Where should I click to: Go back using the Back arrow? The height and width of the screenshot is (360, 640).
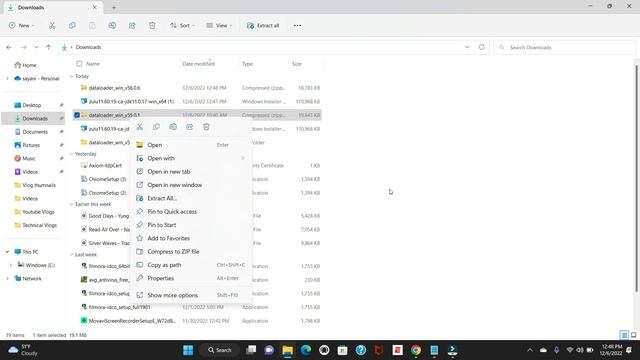coord(9,47)
